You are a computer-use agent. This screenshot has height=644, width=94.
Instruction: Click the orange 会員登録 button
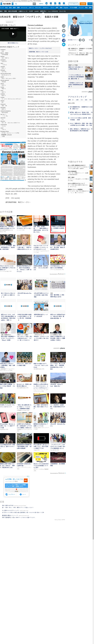pyautogui.click(x=83, y=4)
